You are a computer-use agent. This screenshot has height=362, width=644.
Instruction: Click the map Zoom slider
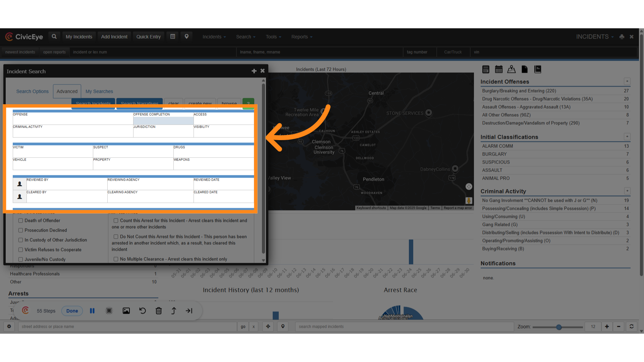(x=557, y=327)
